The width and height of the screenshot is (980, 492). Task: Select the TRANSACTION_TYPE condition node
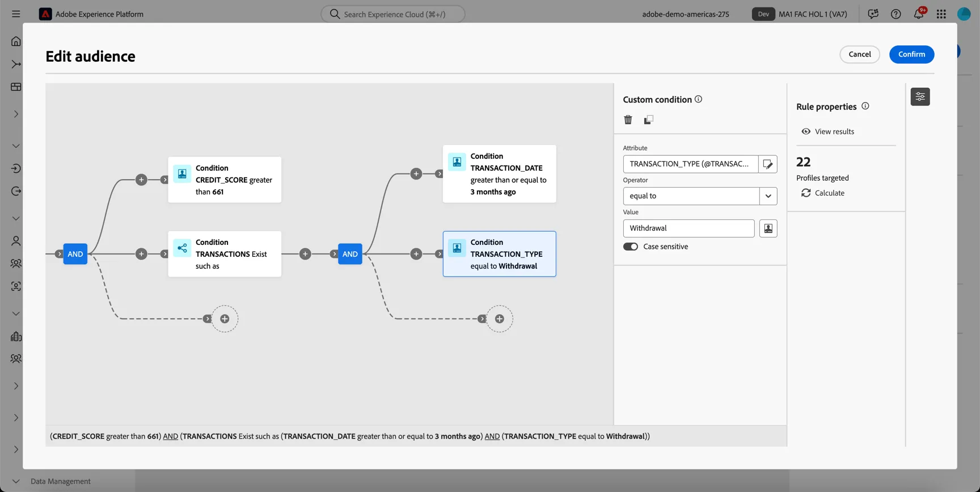pyautogui.click(x=500, y=254)
